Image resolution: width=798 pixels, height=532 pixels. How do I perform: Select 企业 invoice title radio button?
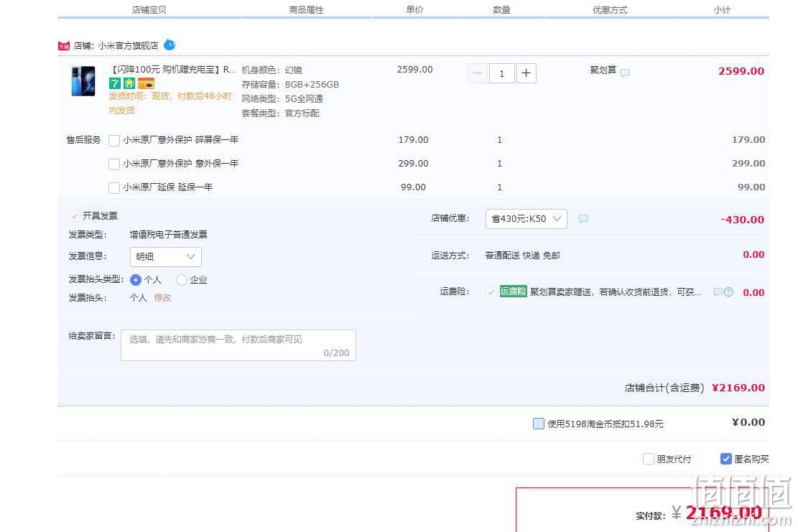181,280
